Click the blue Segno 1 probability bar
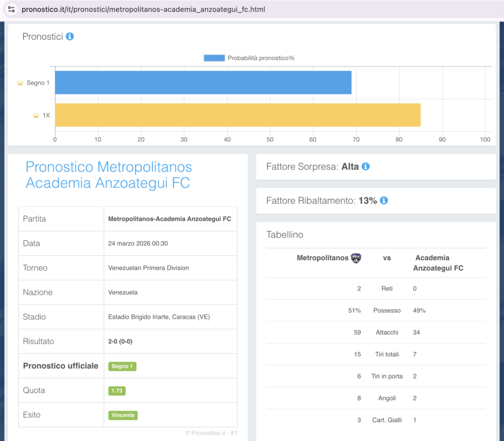Viewport: 504px width, 441px height. (x=203, y=83)
